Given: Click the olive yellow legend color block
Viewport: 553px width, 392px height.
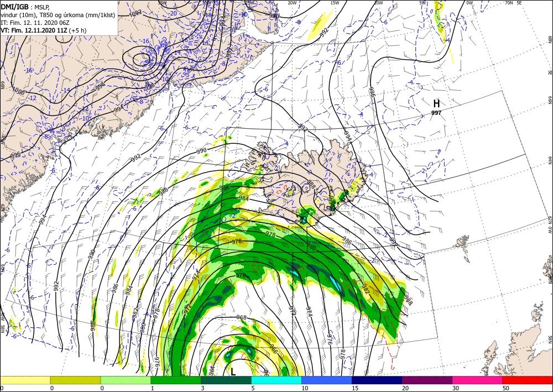Looking at the screenshot, I should tap(75, 380).
